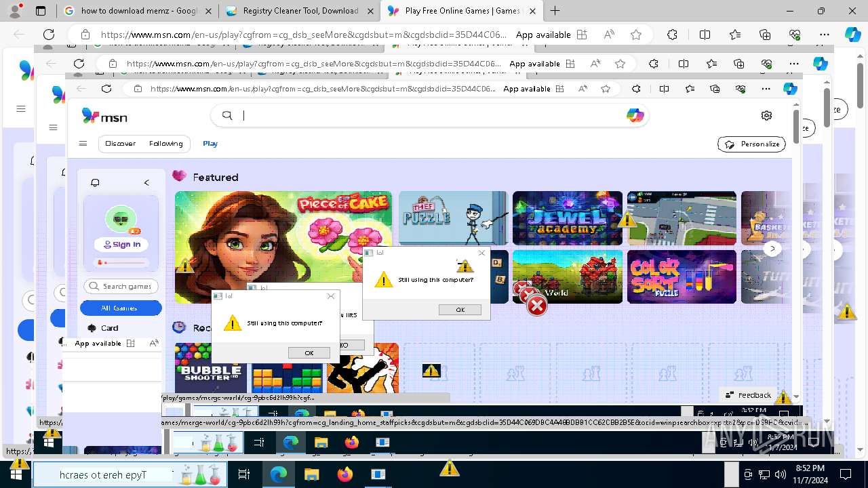Focus the outermost msn.com address bar

[304, 35]
